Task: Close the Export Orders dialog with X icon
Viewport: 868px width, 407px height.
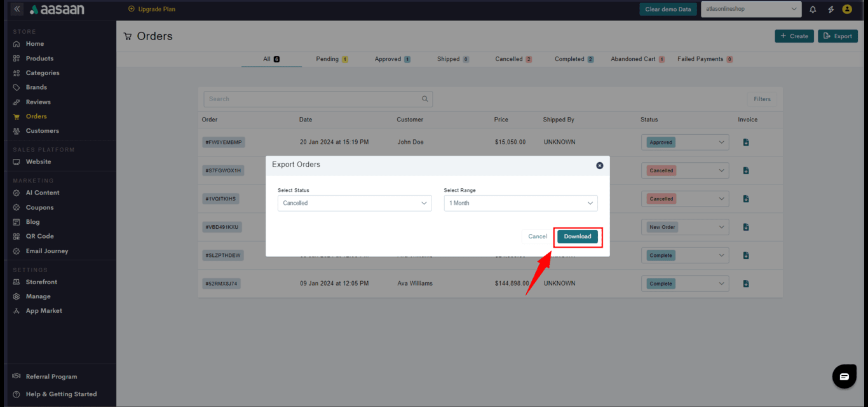Action: 599,165
